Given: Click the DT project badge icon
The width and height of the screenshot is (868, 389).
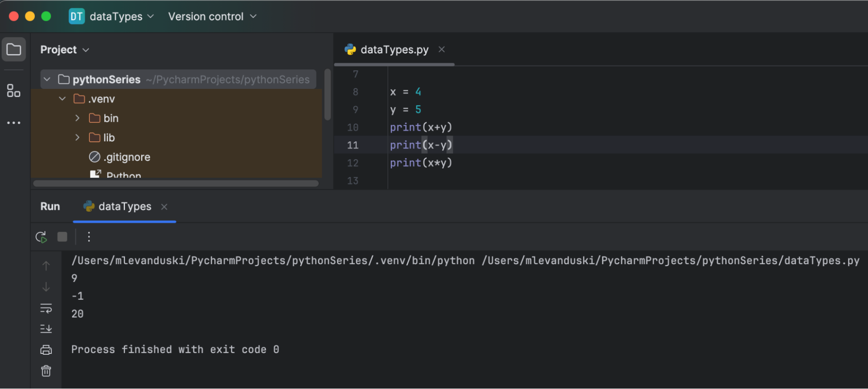Looking at the screenshot, I should [77, 16].
